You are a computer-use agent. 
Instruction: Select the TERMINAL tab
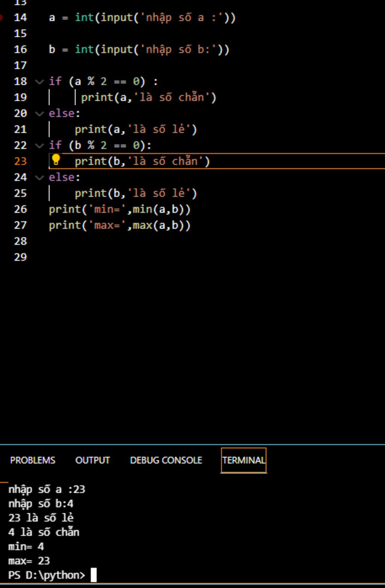tap(244, 460)
